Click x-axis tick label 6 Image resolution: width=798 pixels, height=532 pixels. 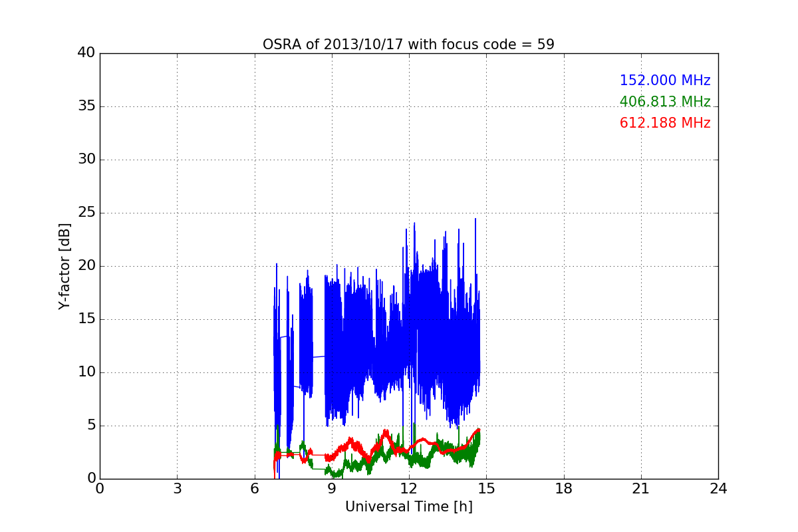[255, 489]
